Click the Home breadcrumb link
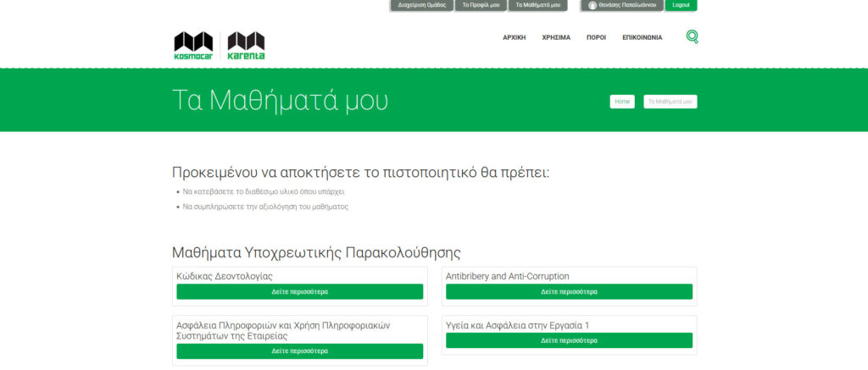The image size is (868, 370). click(621, 102)
